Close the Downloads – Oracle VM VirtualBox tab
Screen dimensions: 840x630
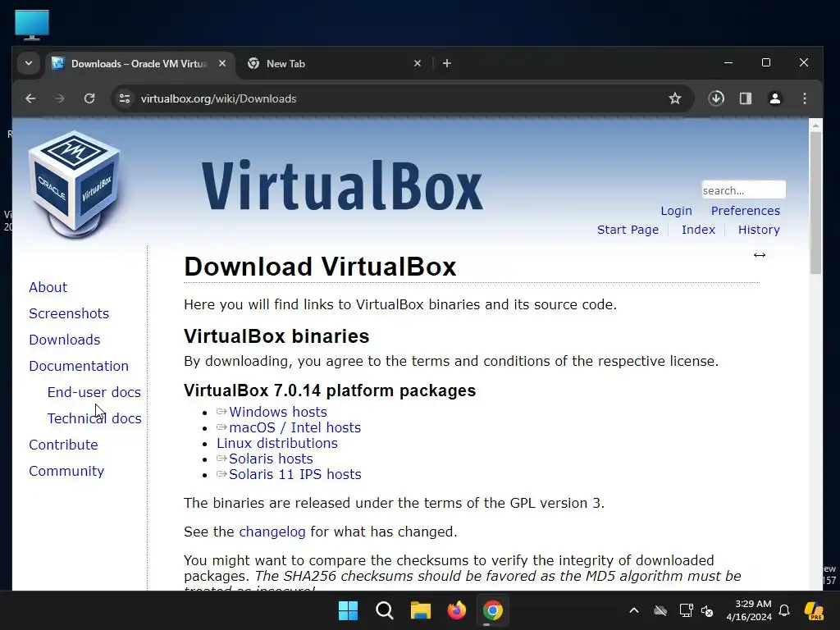pos(222,63)
